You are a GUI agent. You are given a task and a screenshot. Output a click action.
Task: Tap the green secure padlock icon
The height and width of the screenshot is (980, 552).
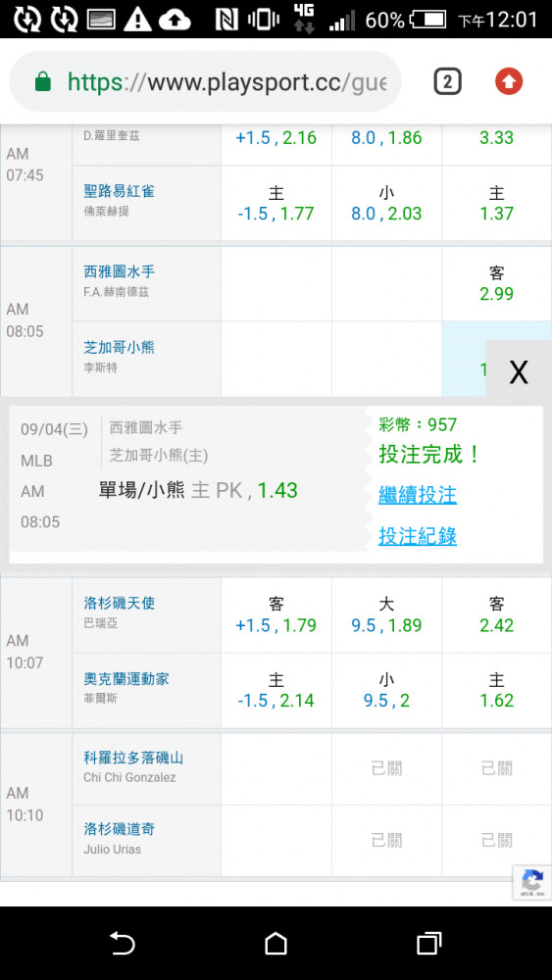42,82
